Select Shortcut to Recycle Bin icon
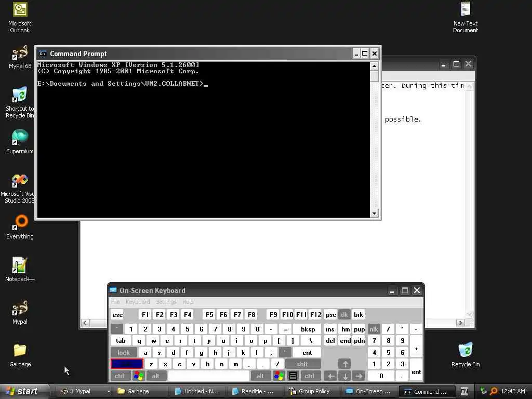This screenshot has height=399, width=532. pos(20,102)
